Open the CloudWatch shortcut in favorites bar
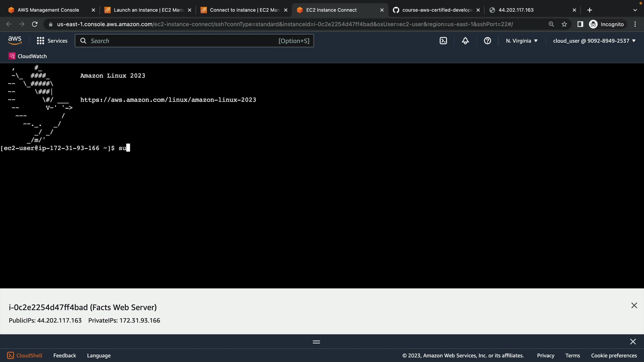Screen dimensions: 644x362 coord(28,56)
